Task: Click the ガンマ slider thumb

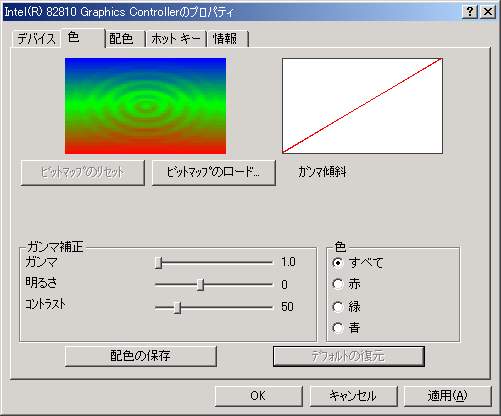Action: 159,263
